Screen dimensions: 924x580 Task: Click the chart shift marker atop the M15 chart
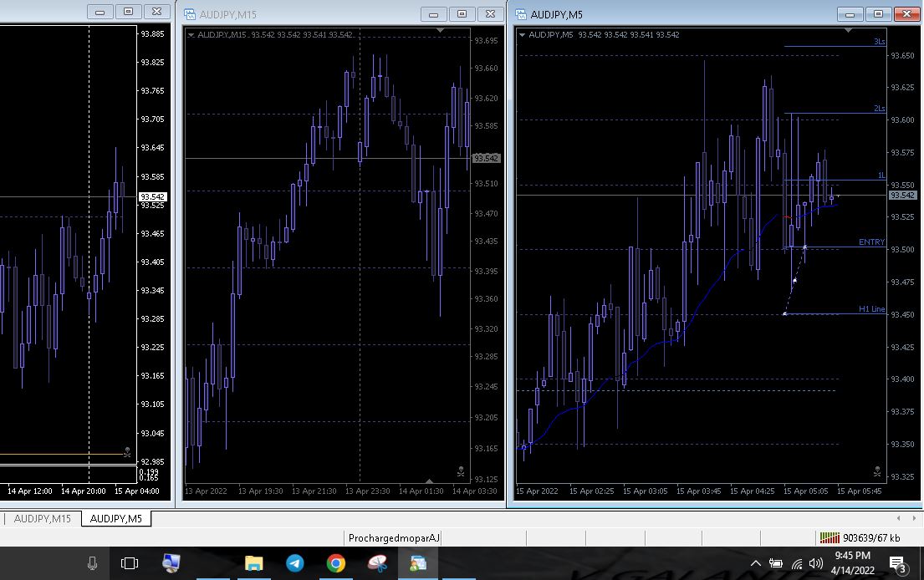440,30
